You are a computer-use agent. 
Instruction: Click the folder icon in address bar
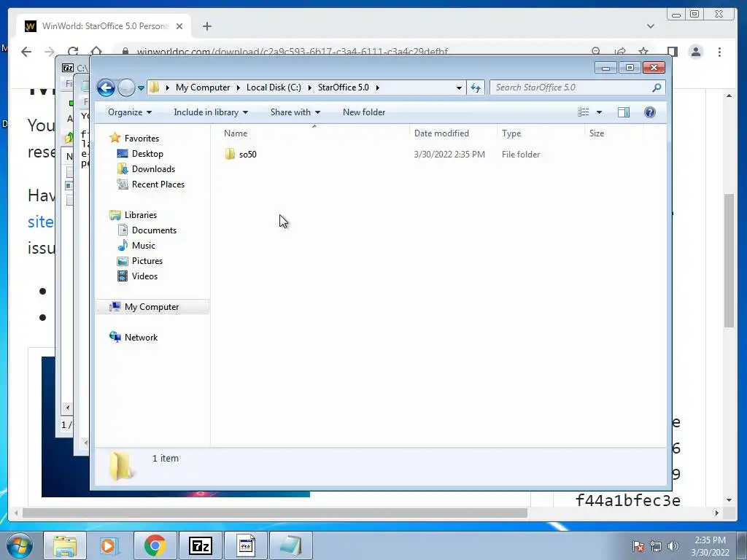pyautogui.click(x=154, y=87)
